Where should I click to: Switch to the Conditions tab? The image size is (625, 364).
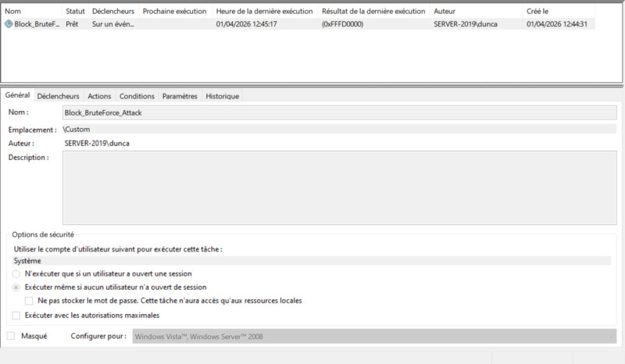tap(137, 96)
